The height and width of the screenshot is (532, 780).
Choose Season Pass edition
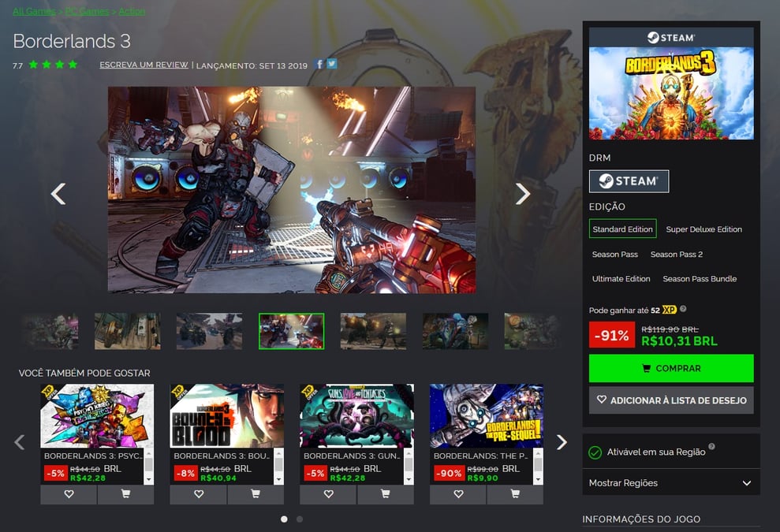click(615, 254)
